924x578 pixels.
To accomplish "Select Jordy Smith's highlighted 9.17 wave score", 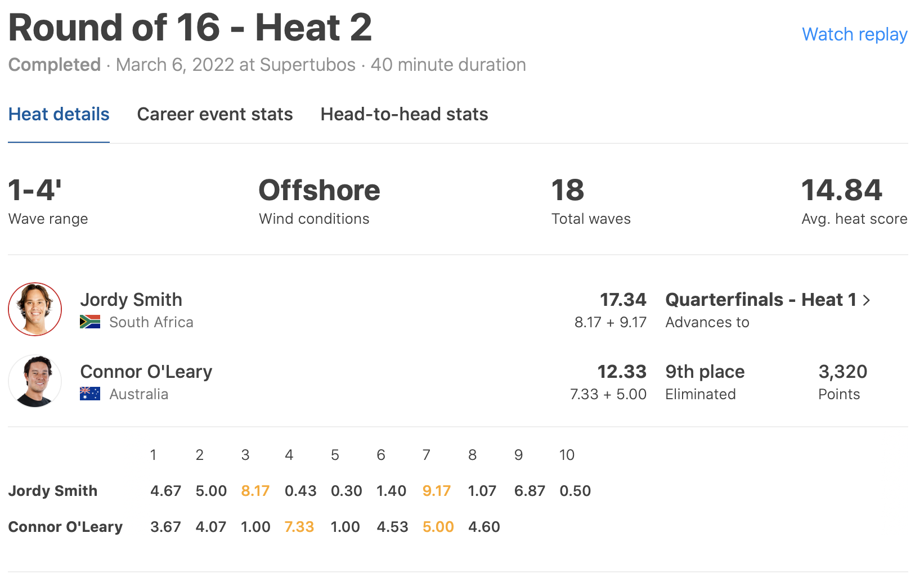I will click(437, 491).
